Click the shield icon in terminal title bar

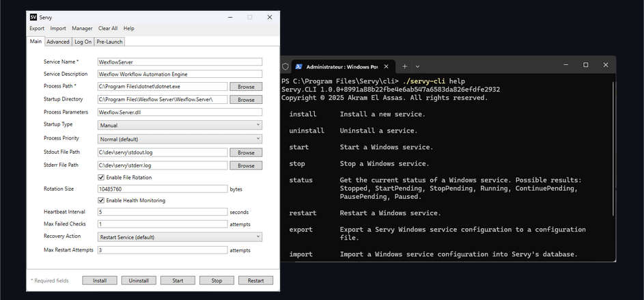click(x=285, y=66)
